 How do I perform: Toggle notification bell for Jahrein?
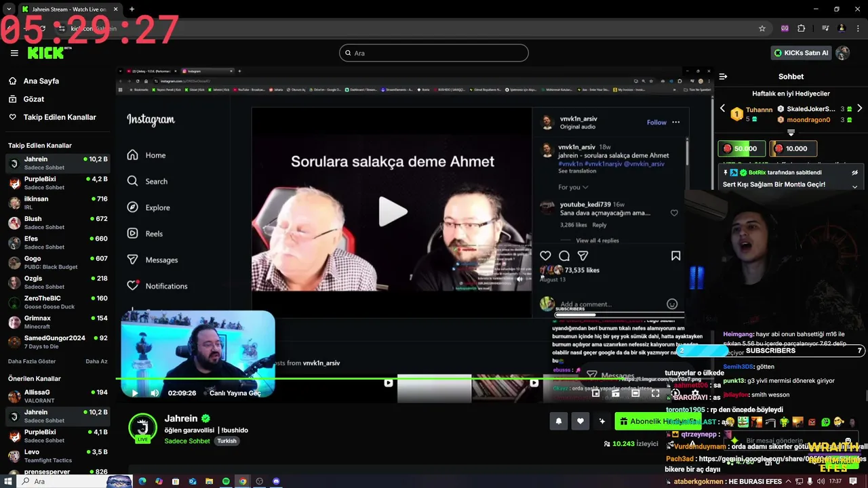[559, 421]
